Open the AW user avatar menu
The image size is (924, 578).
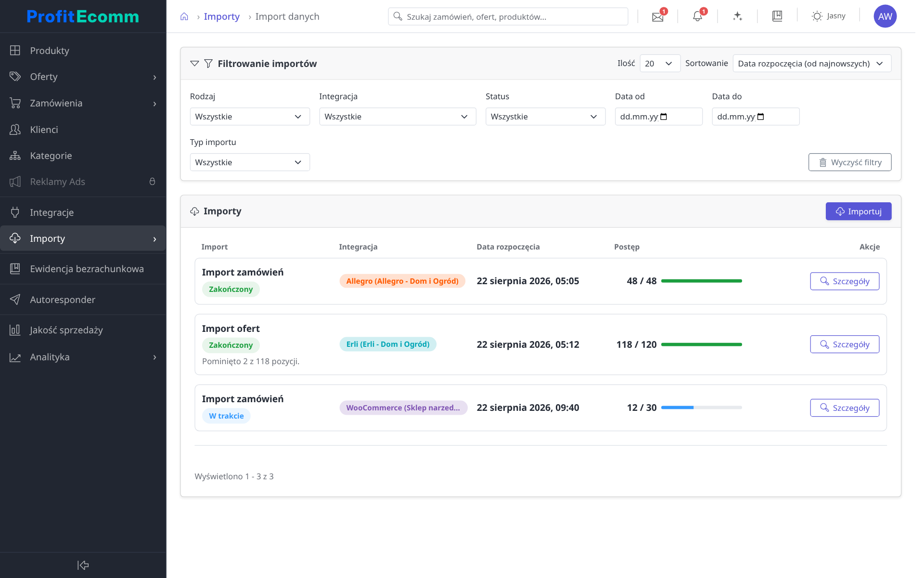tap(885, 16)
